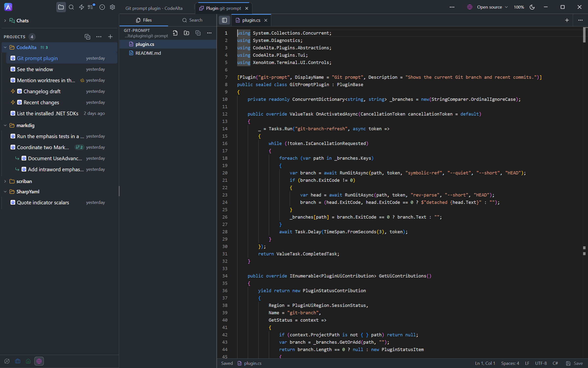This screenshot has width=588, height=368.
Task: Create a new file in git-prompt
Action: coord(175,33)
